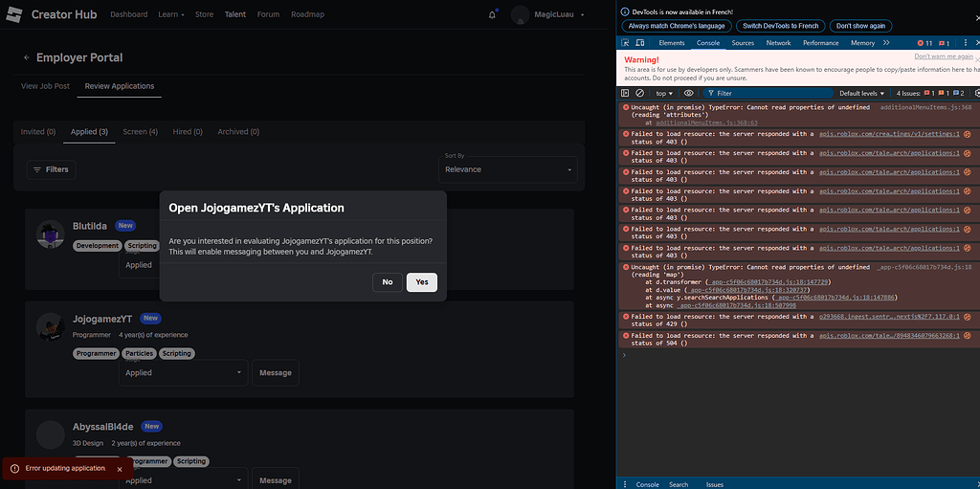Click No in the application dialog

click(388, 282)
